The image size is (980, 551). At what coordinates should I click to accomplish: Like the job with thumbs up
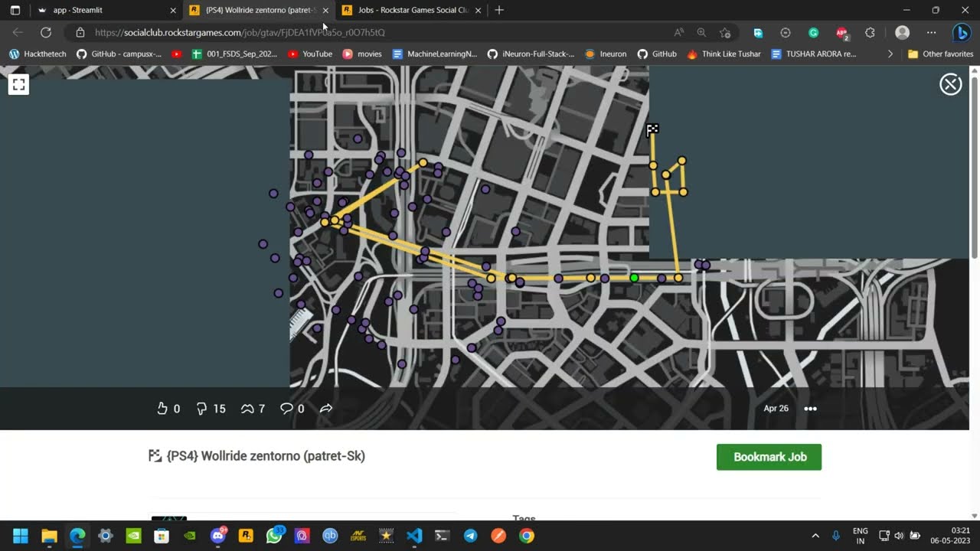pyautogui.click(x=162, y=409)
